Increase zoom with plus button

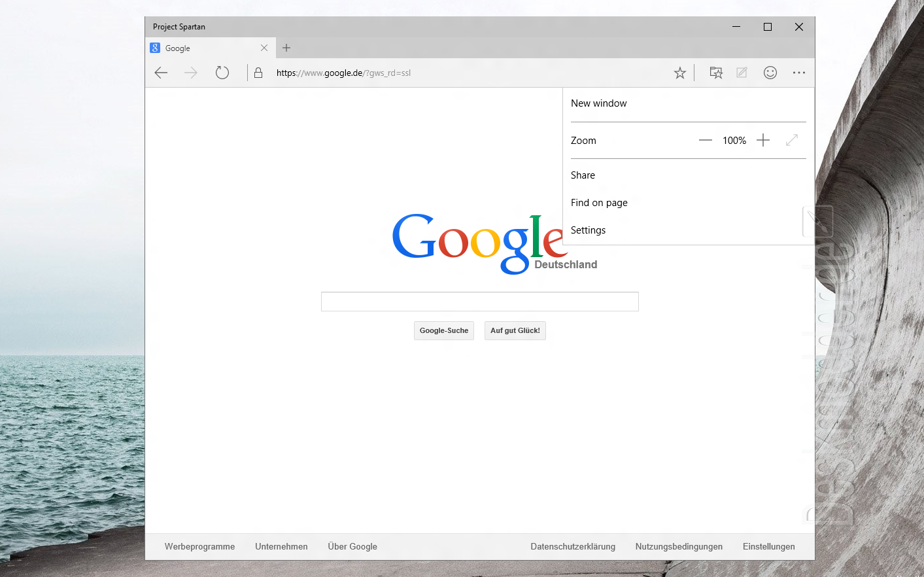click(x=763, y=140)
